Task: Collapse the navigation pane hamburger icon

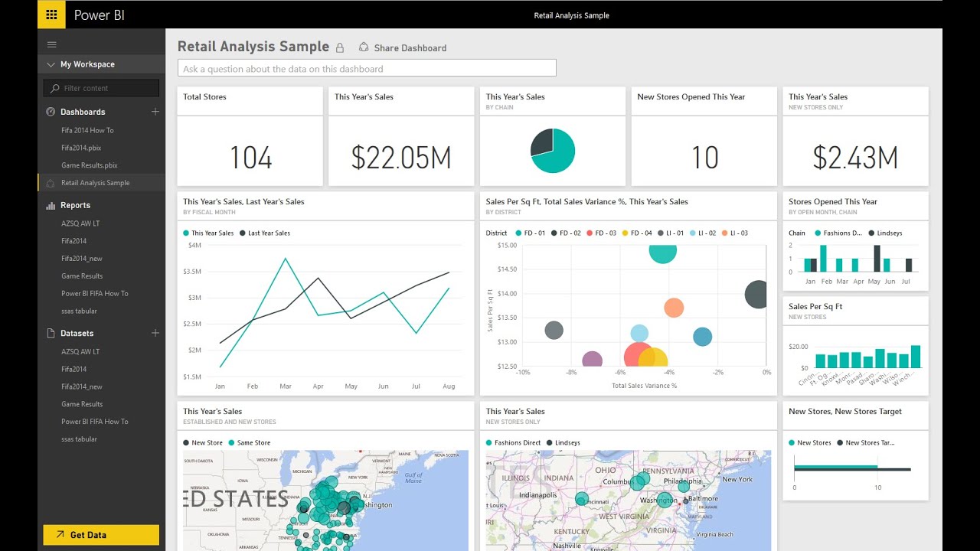Action: pyautogui.click(x=52, y=45)
